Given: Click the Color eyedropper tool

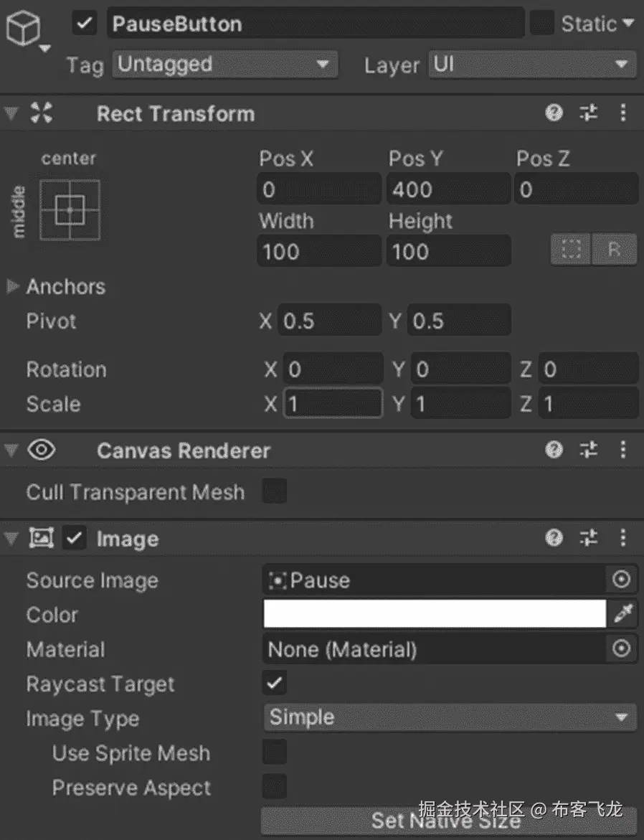Looking at the screenshot, I should coord(622,614).
